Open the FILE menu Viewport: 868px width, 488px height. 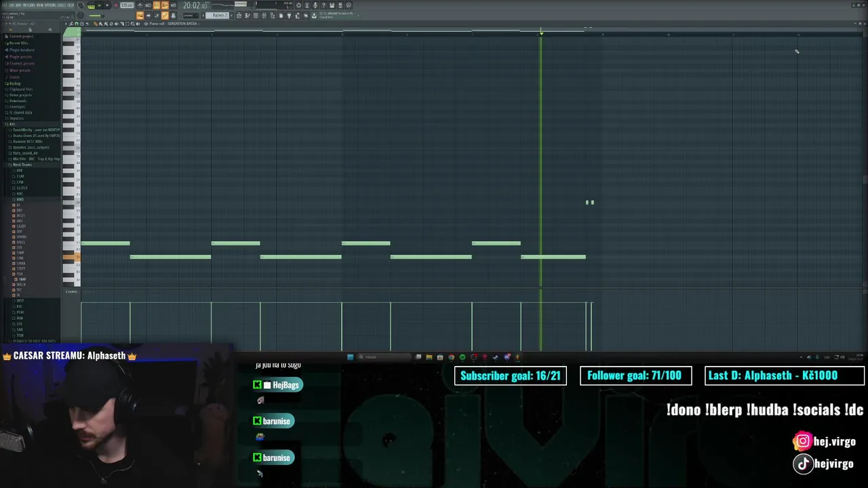(5, 5)
